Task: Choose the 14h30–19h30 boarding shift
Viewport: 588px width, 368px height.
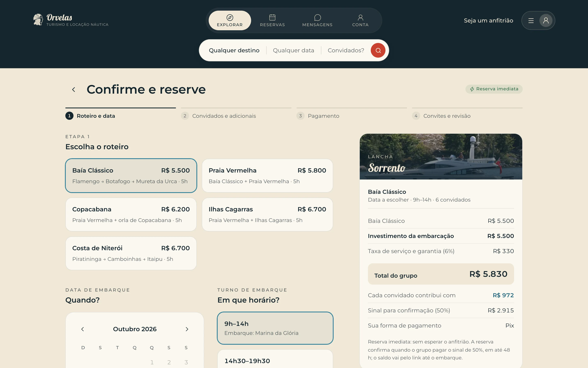Action: click(x=275, y=359)
